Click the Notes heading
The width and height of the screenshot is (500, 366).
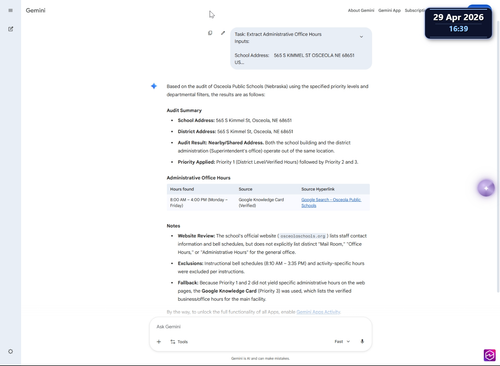tap(173, 226)
